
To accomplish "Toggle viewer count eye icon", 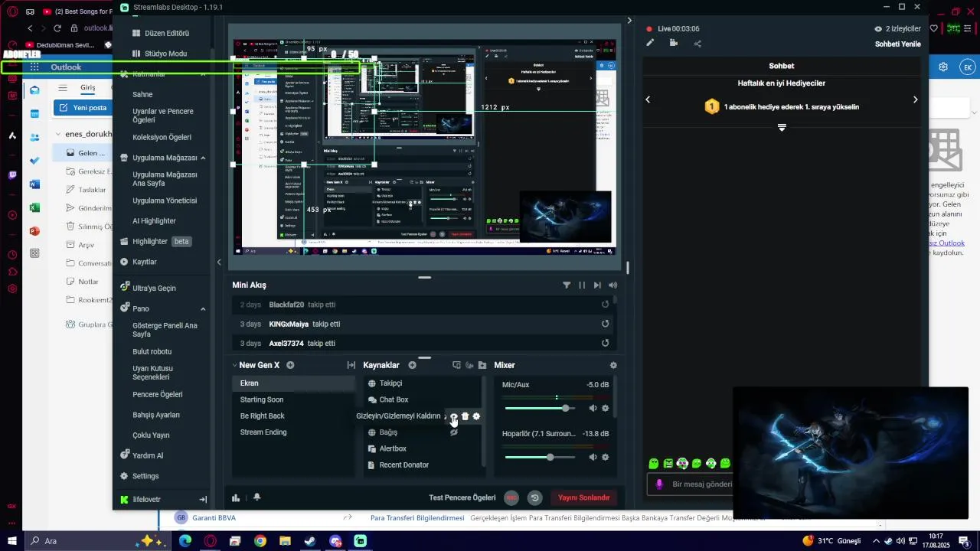I will pos(878,28).
